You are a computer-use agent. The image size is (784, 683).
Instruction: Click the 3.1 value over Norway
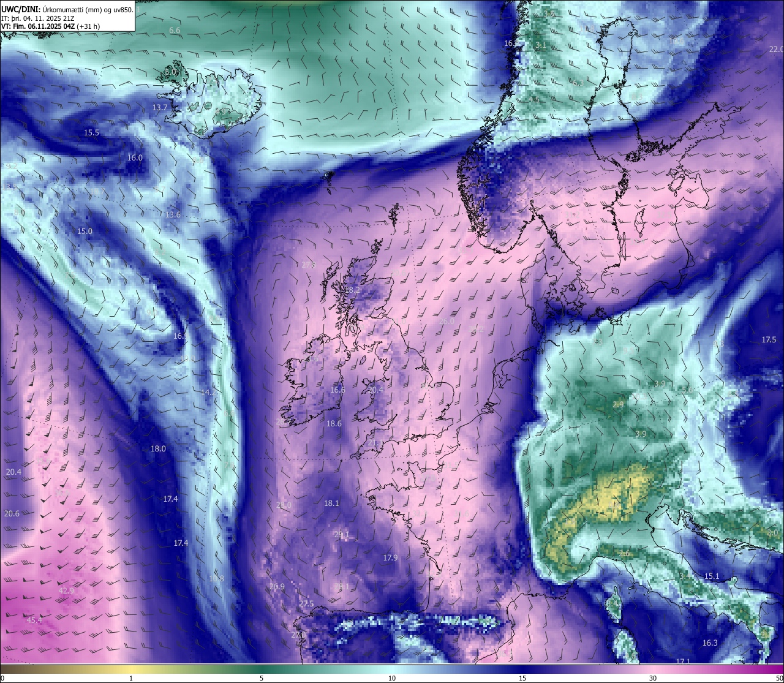pos(540,45)
